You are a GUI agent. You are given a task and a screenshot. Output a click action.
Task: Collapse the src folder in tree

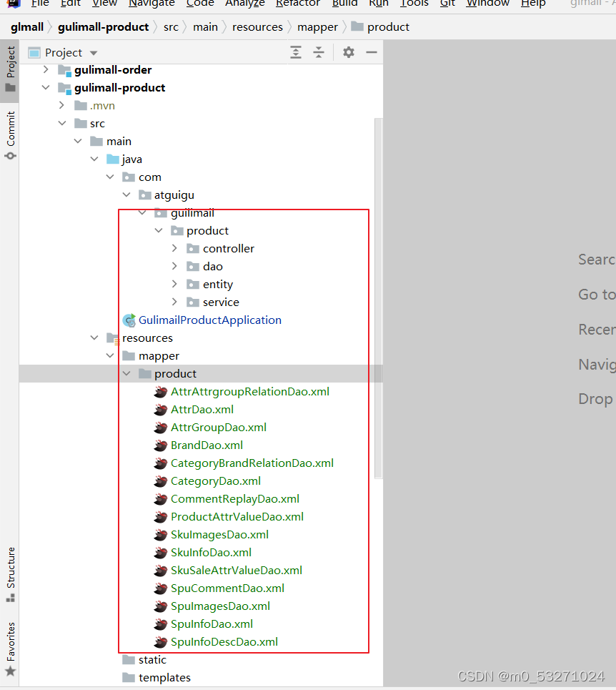click(62, 123)
